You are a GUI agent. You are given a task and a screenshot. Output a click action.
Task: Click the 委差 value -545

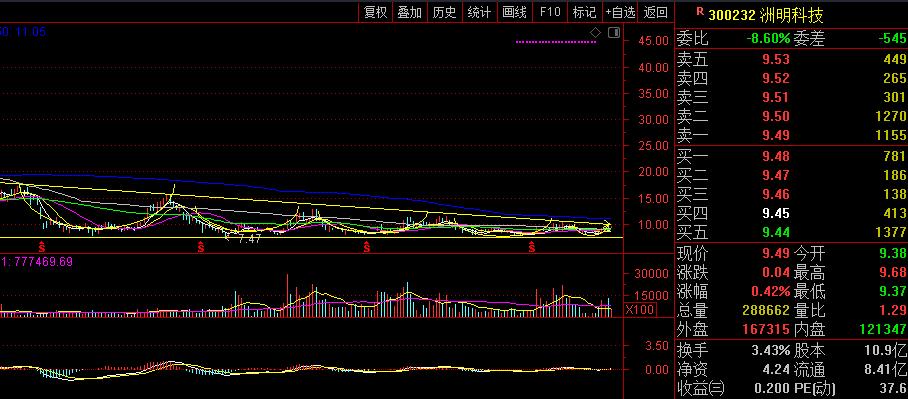892,39
